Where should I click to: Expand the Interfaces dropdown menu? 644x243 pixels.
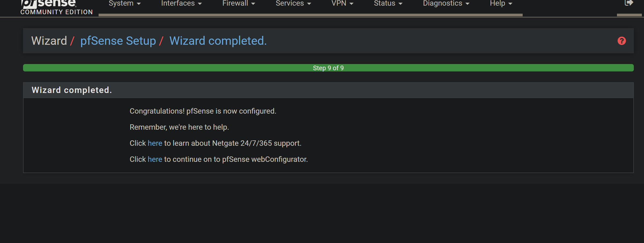(181, 3)
